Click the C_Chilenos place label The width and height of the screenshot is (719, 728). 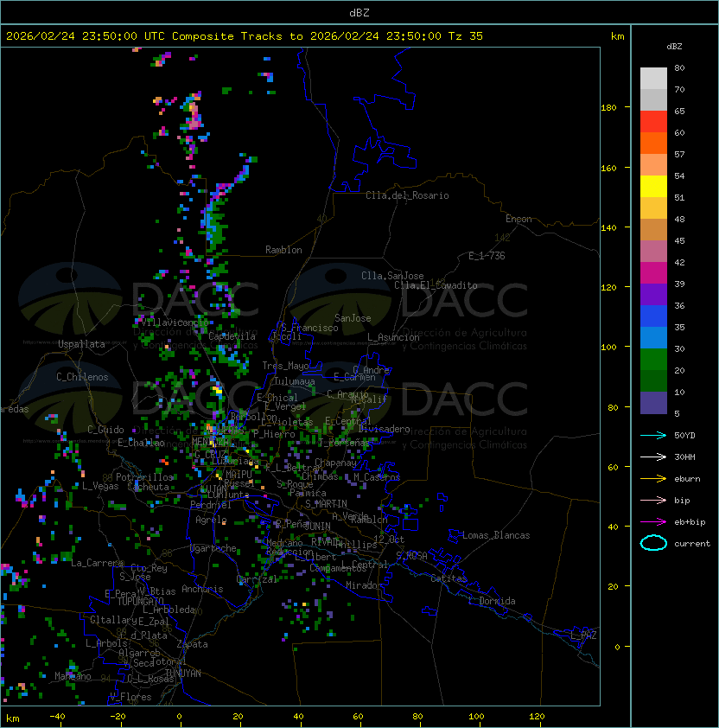pos(82,377)
